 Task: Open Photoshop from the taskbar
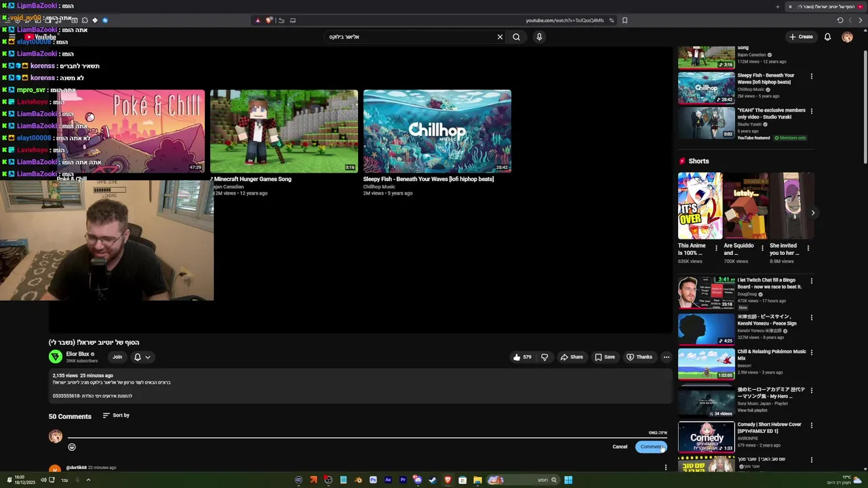[x=373, y=480]
